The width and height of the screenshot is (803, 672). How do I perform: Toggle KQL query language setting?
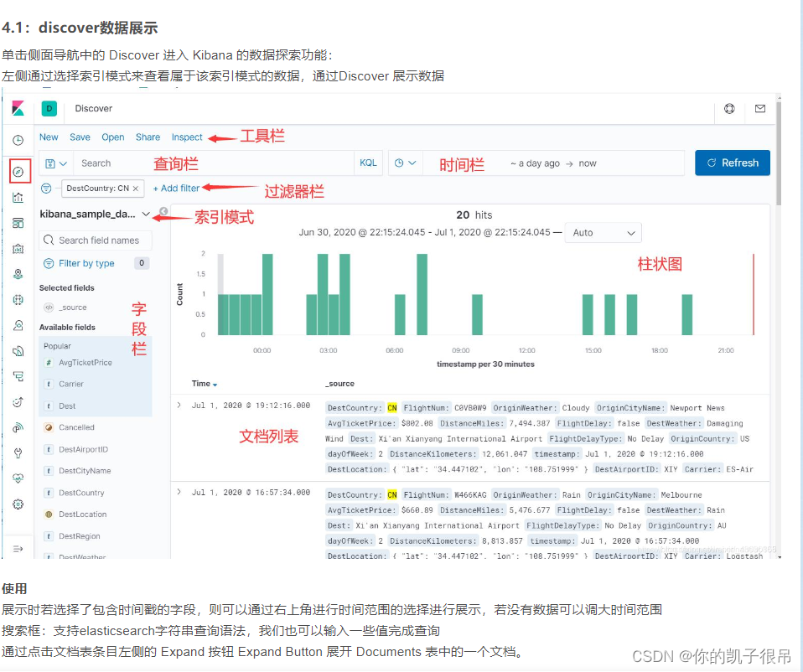coord(368,163)
